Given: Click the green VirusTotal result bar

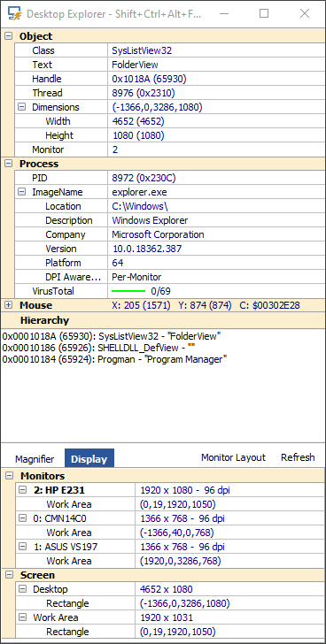Looking at the screenshot, I should click(128, 291).
